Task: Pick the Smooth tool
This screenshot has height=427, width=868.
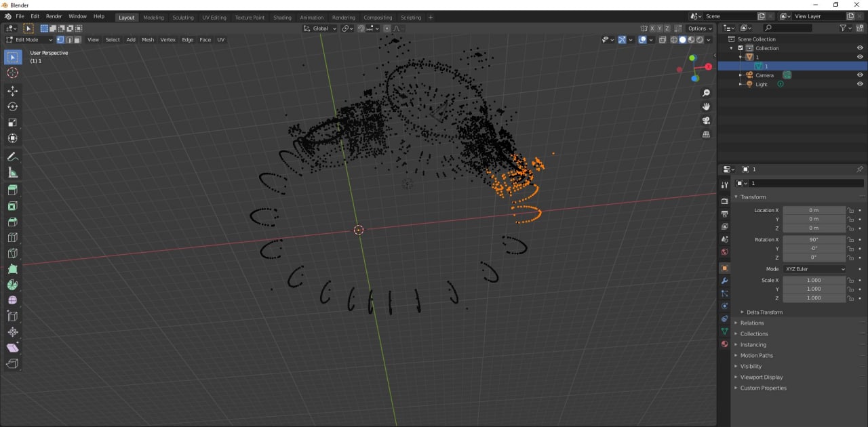Action: point(12,300)
